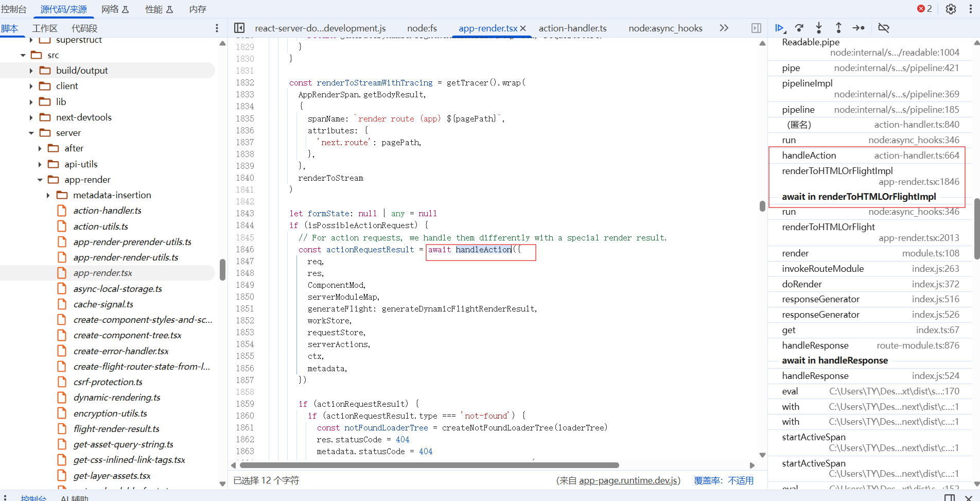The width and height of the screenshot is (980, 501).
Task: Click the Step debugger arrow icon
Action: [859, 28]
